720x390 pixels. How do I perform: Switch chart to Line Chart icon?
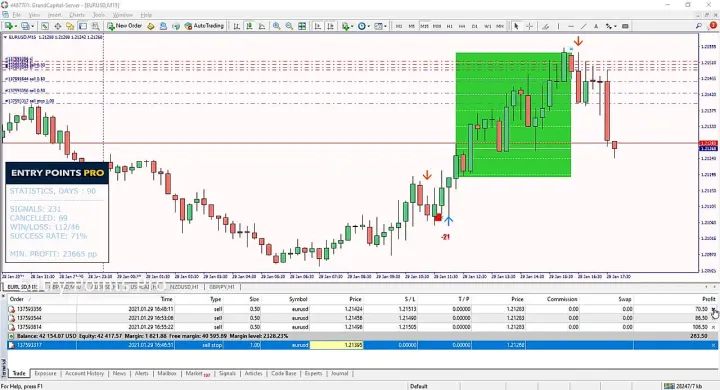262,26
